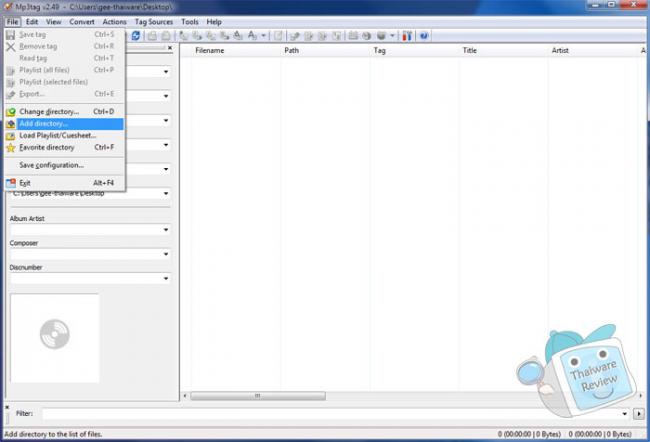
Task: Open the Actions toolbar dropdown arrow
Action: tap(263, 36)
